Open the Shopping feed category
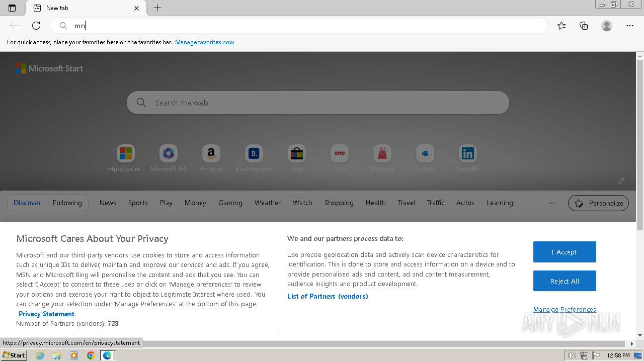The width and height of the screenshot is (644, 362). click(x=339, y=203)
